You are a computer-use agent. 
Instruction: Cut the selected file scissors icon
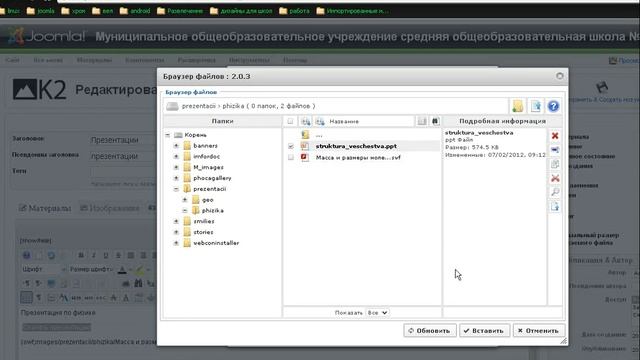tap(555, 178)
